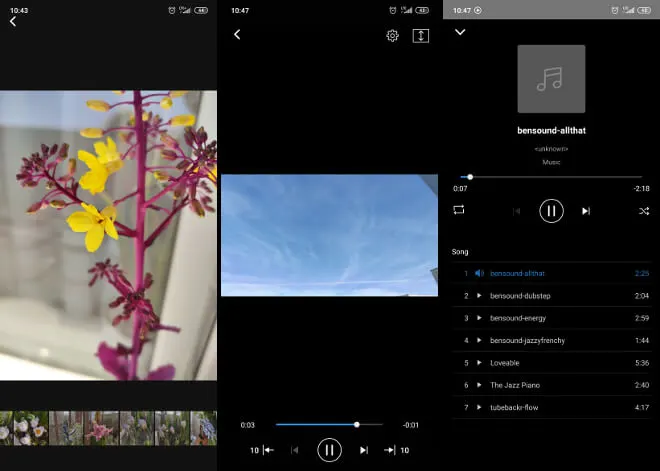
Task: Rewind video 10 seconds
Action: click(261, 450)
